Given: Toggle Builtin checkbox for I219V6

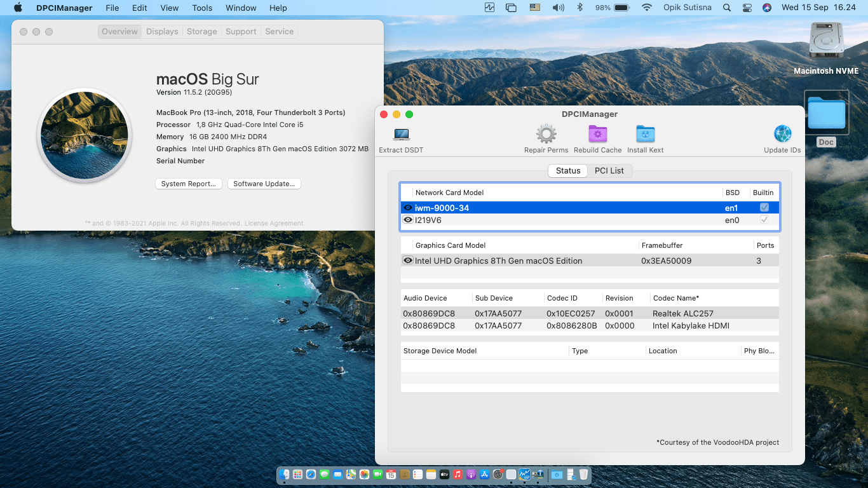Looking at the screenshot, I should [764, 219].
